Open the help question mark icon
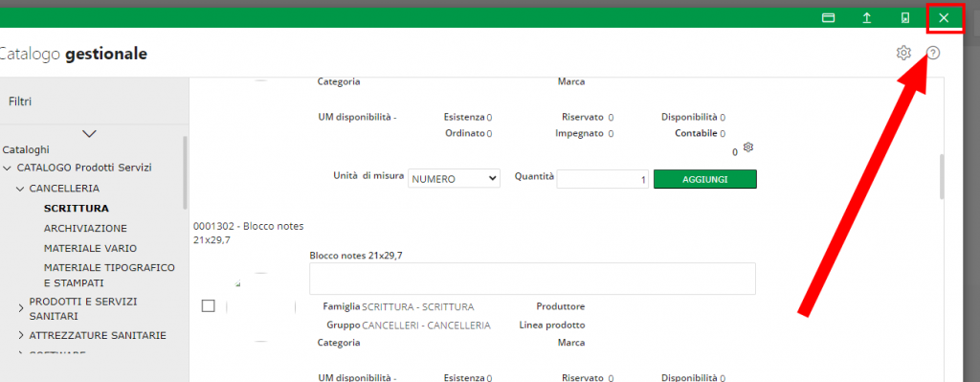The image size is (980, 382). pos(933,54)
